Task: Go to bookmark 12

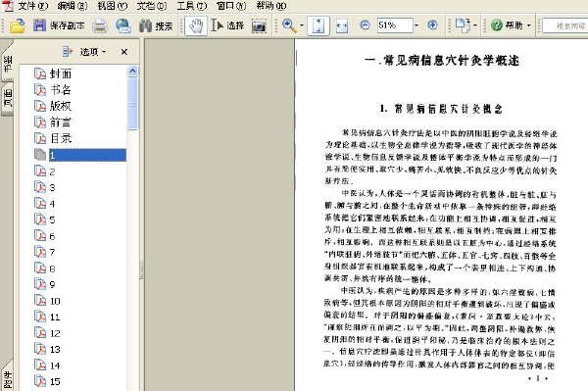Action: [55, 333]
